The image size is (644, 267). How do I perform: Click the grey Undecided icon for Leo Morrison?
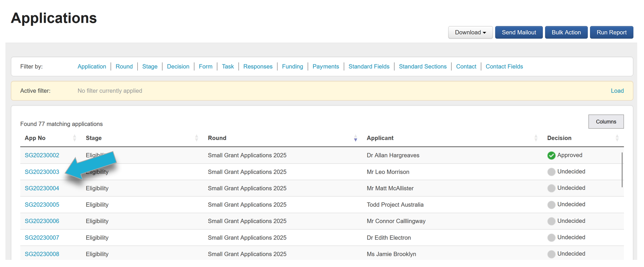click(551, 172)
